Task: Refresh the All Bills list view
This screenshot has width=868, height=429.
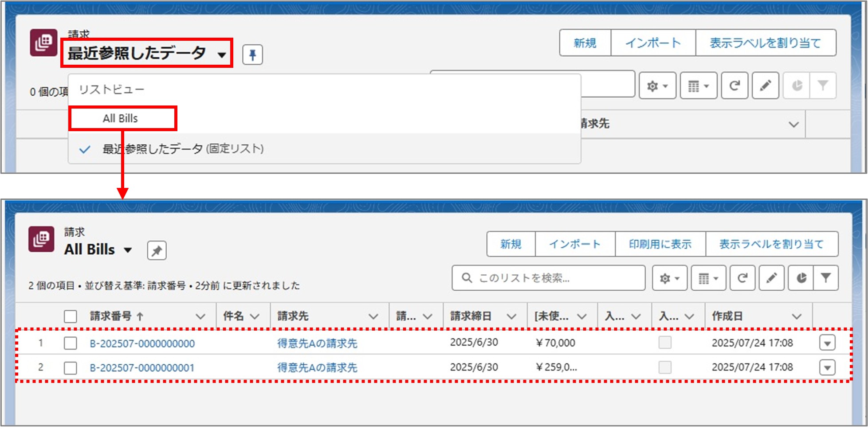Action: [x=742, y=278]
